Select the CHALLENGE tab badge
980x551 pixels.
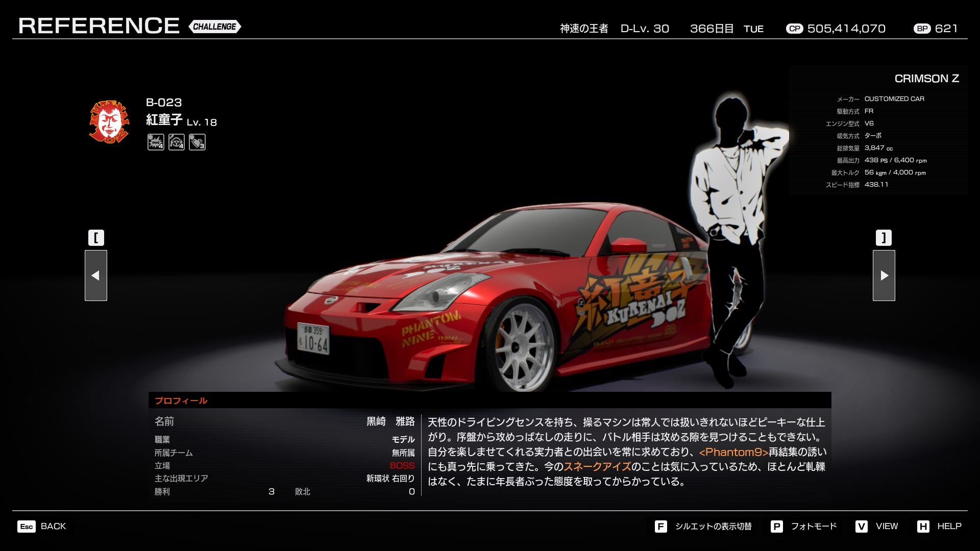pyautogui.click(x=214, y=27)
